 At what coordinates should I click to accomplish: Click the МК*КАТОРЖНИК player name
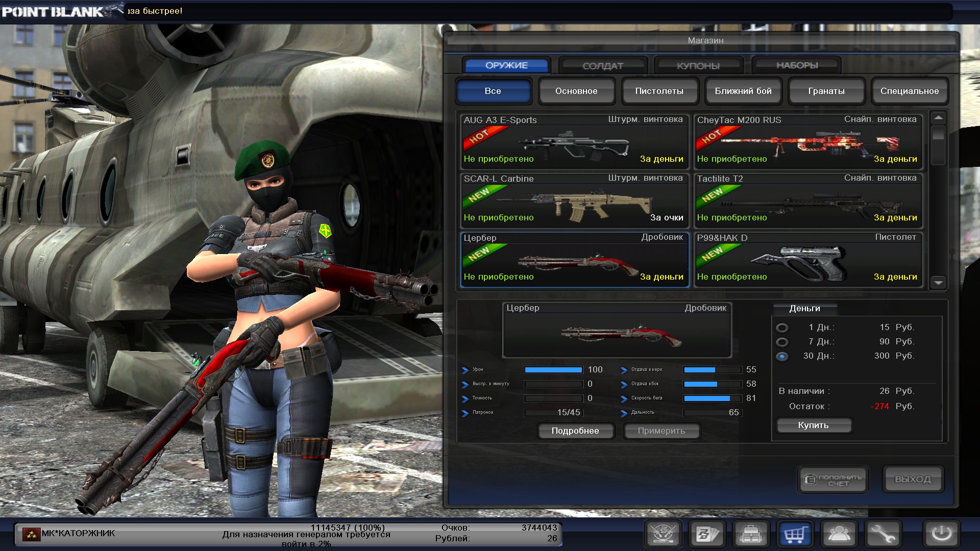(x=78, y=533)
